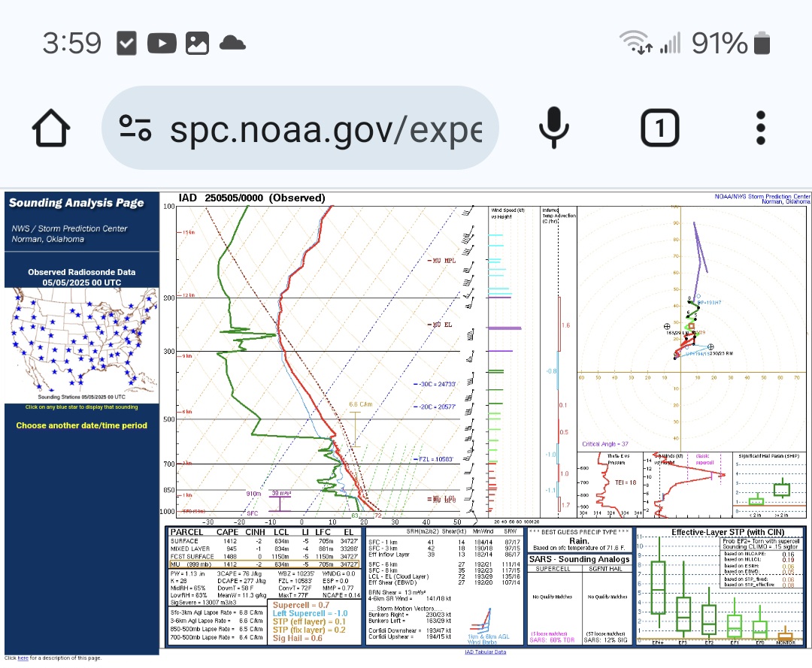Open the 'IAD Tabular Data' link
This screenshot has width=812, height=668.
(x=485, y=652)
